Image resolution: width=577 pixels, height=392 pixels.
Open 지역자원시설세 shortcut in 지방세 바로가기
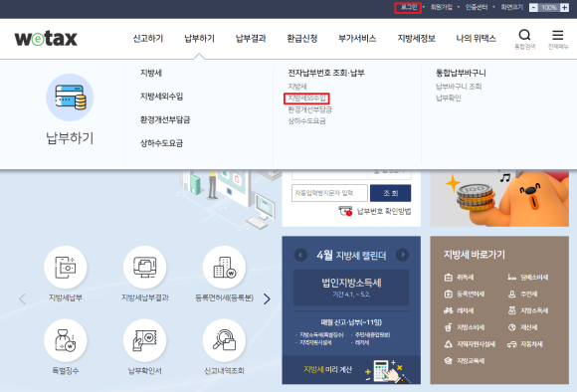[470, 344]
